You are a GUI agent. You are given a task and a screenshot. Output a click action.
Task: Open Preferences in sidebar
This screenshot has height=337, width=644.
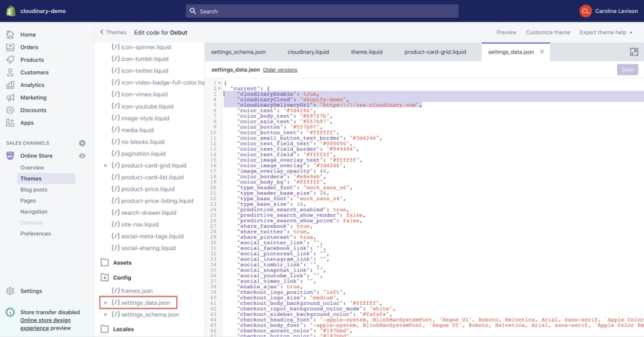35,233
